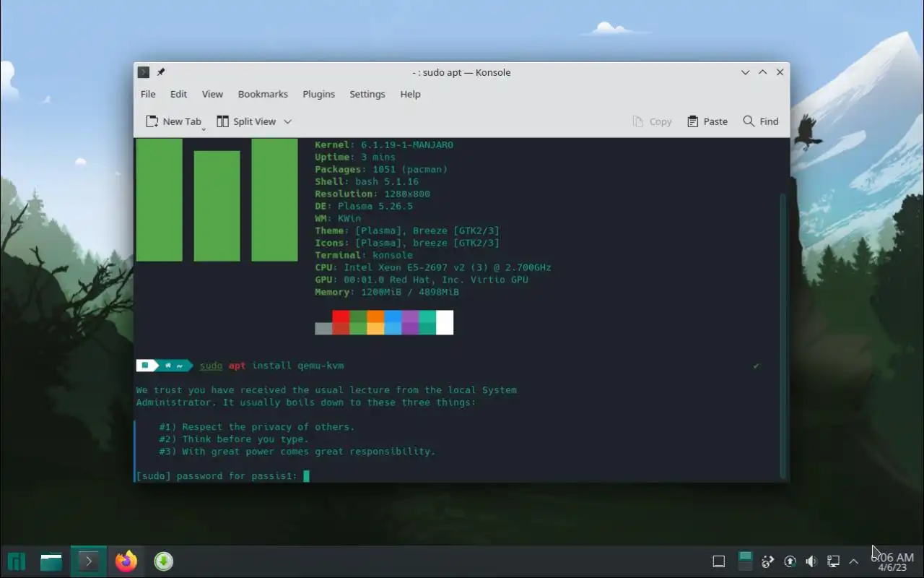Open the Help menu
This screenshot has width=924, height=578.
tap(410, 94)
